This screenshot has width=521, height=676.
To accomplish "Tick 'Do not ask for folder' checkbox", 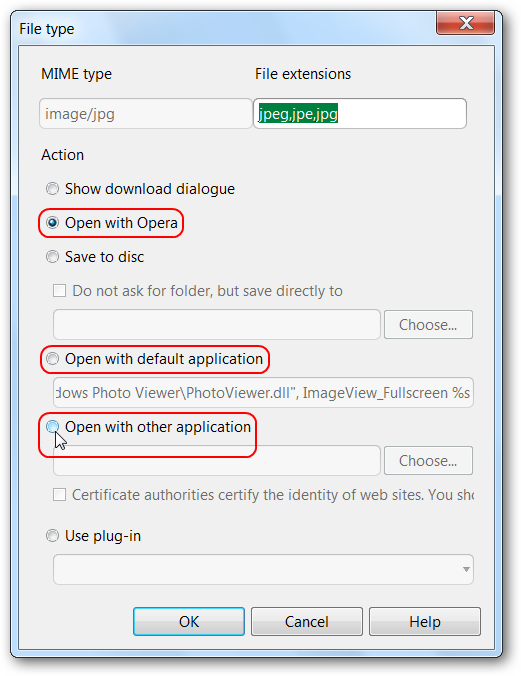I will (60, 291).
